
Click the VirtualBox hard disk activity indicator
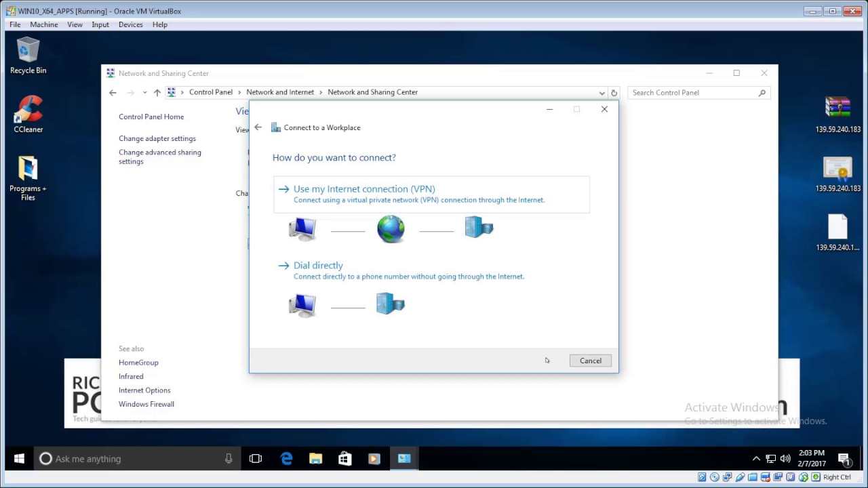pyautogui.click(x=702, y=477)
